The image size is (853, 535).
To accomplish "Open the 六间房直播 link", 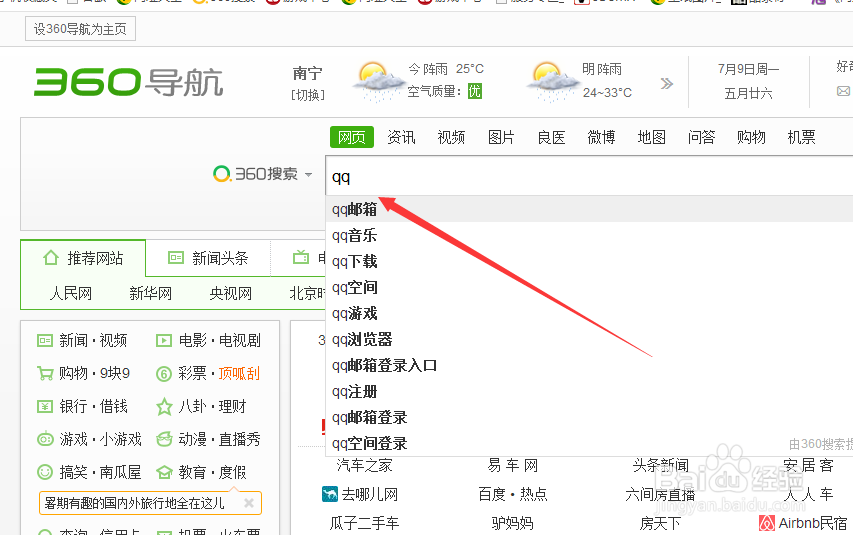I will [x=660, y=495].
